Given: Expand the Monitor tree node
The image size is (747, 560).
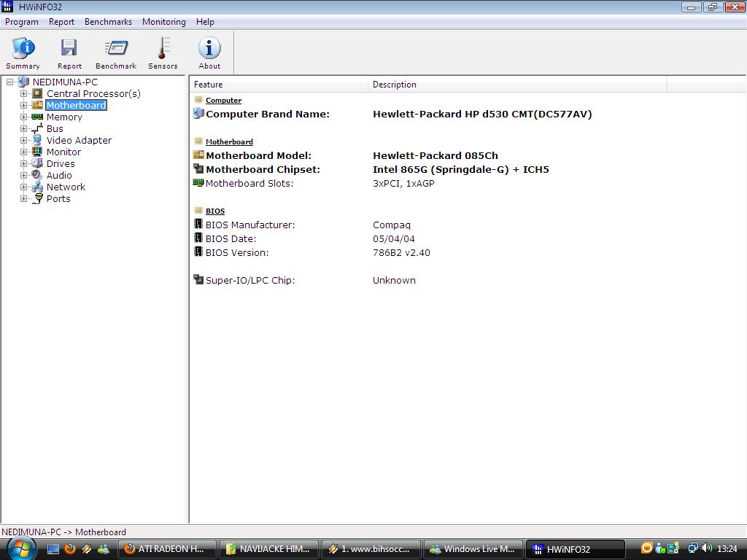Looking at the screenshot, I should (x=23, y=152).
